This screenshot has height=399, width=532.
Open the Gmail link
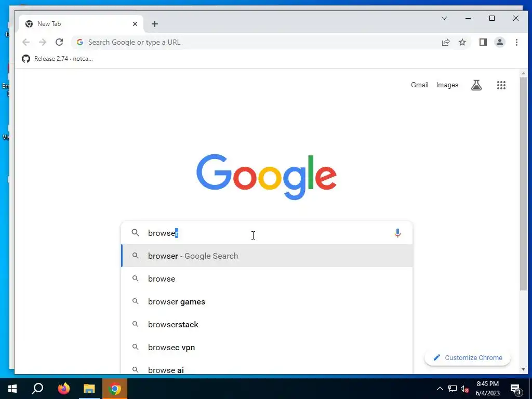420,85
